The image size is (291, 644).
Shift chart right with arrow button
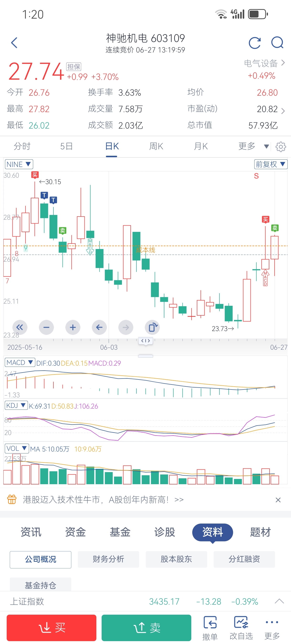[126, 327]
